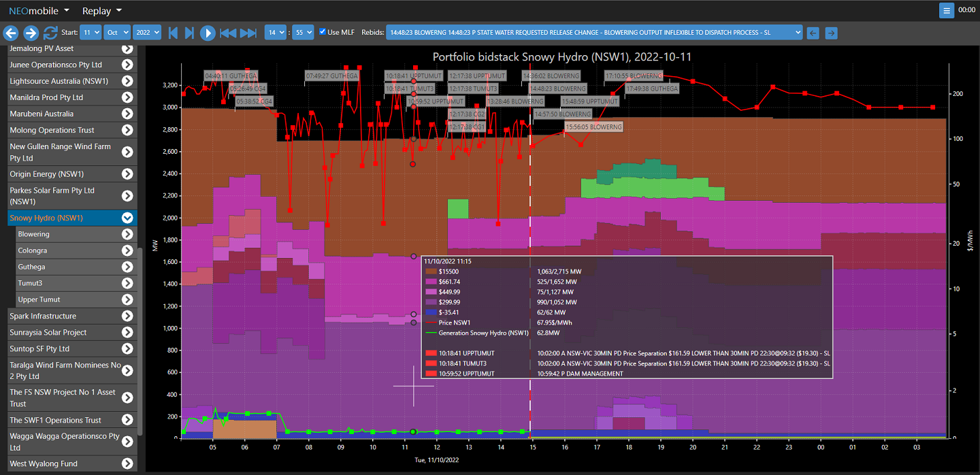
Task: Click arrow icon next to Suntop SF Pty Ltd
Action: pos(127,348)
